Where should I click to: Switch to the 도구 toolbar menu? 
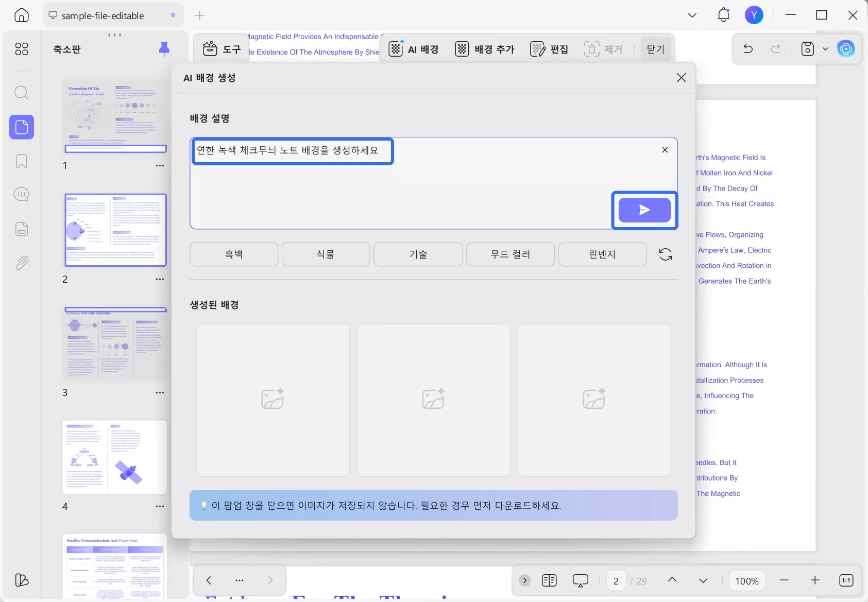pyautogui.click(x=222, y=49)
